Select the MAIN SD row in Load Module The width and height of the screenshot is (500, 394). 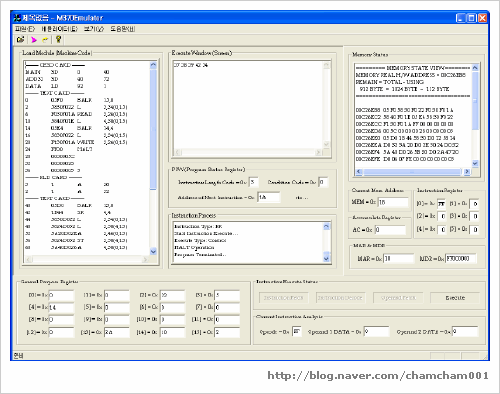coord(67,72)
